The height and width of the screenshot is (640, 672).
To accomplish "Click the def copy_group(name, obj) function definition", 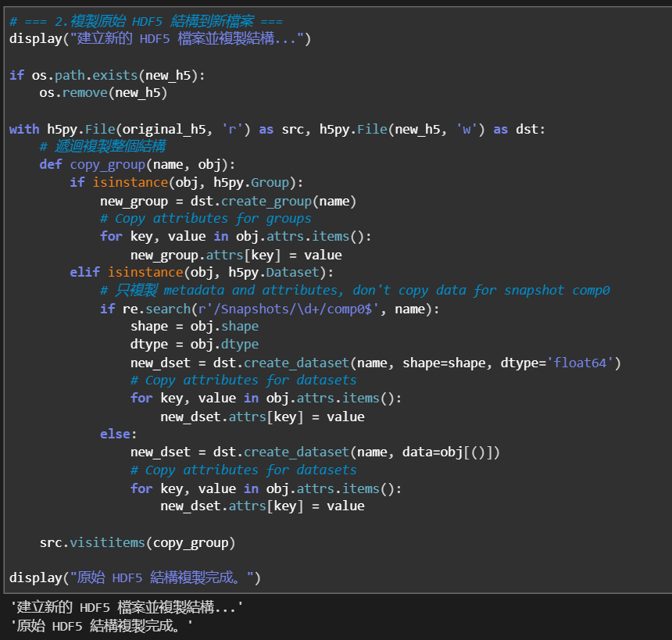I will [137, 165].
